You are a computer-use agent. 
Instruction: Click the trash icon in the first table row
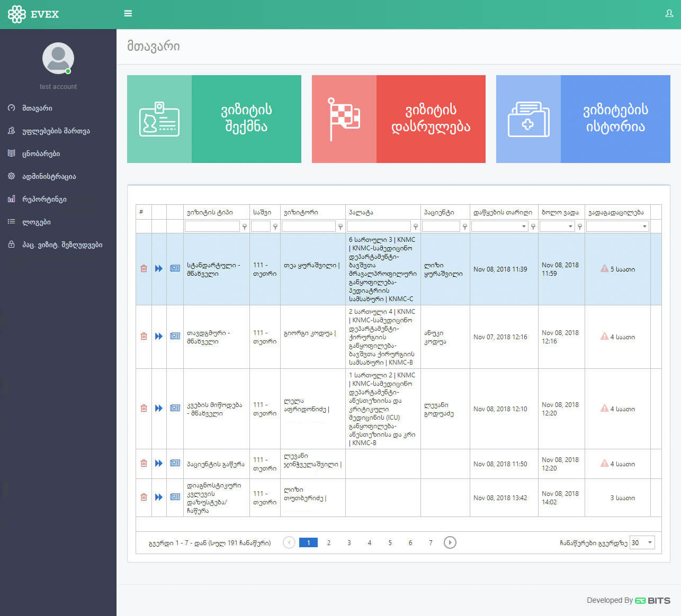144,269
